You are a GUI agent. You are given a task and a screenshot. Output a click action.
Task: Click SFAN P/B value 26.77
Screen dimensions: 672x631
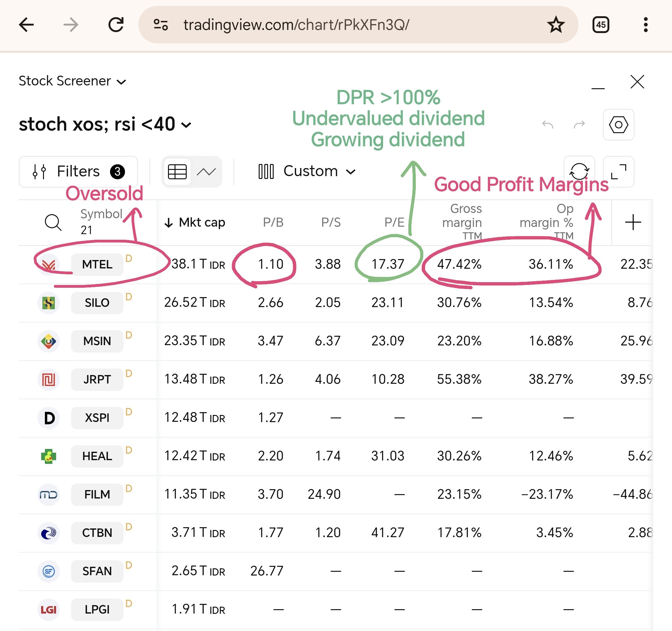[267, 571]
